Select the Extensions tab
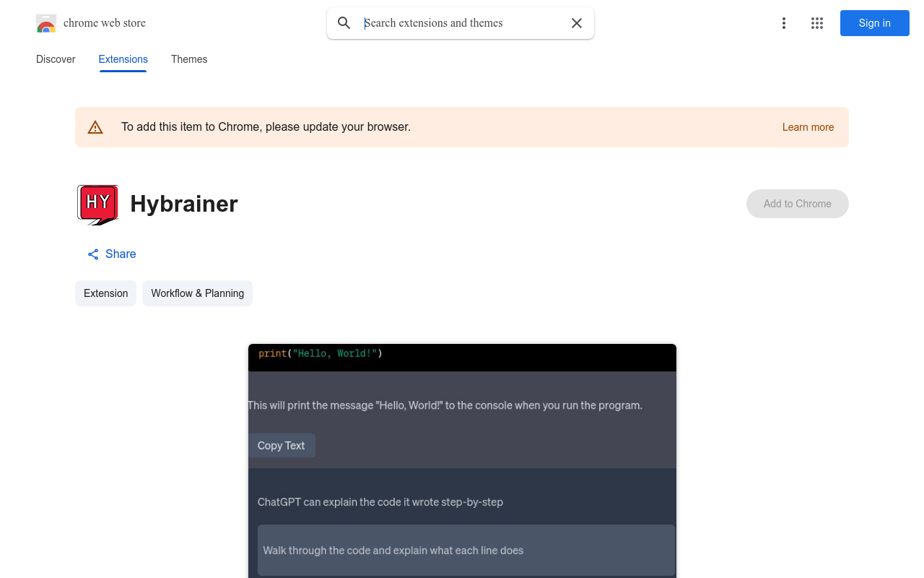The width and height of the screenshot is (924, 578). pyautogui.click(x=123, y=59)
